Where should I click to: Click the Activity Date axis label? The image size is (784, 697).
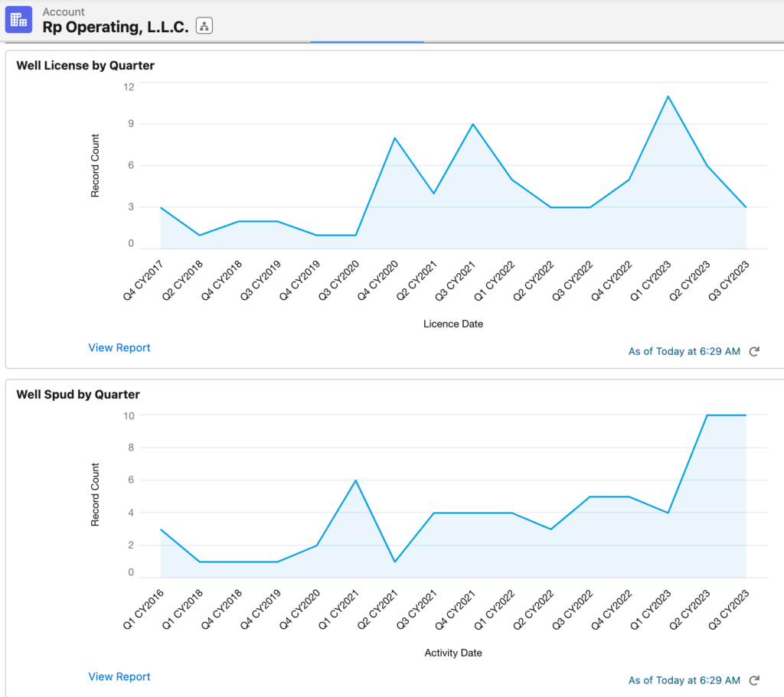tap(453, 653)
